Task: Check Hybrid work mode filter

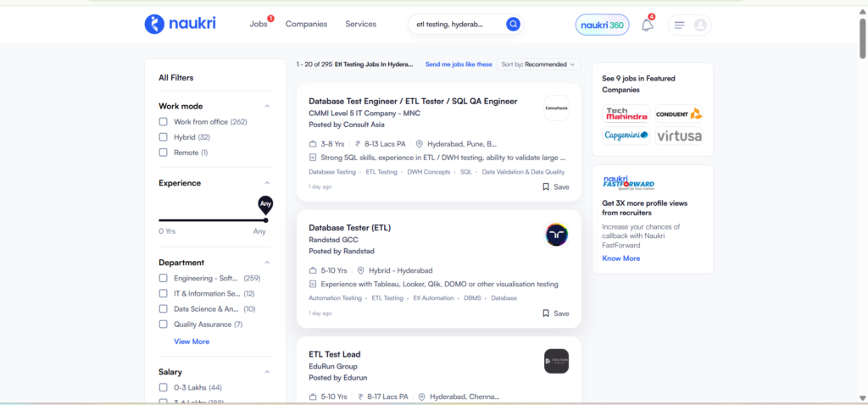Action: tap(164, 137)
